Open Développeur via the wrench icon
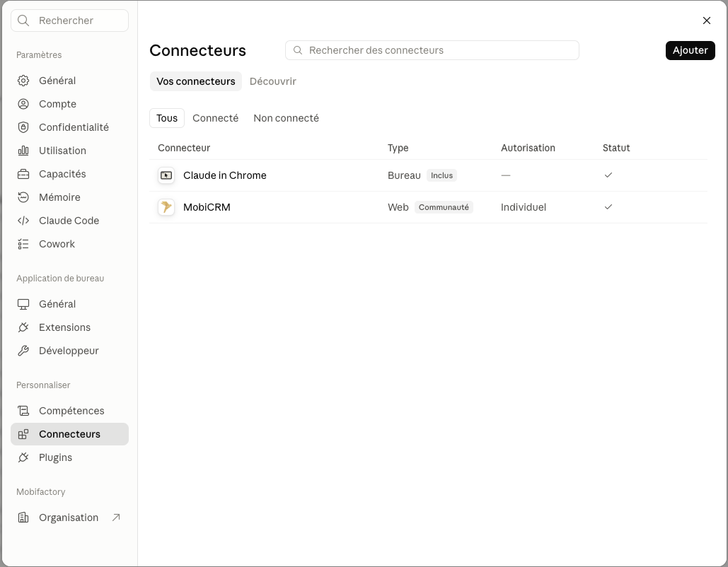 tap(69, 351)
